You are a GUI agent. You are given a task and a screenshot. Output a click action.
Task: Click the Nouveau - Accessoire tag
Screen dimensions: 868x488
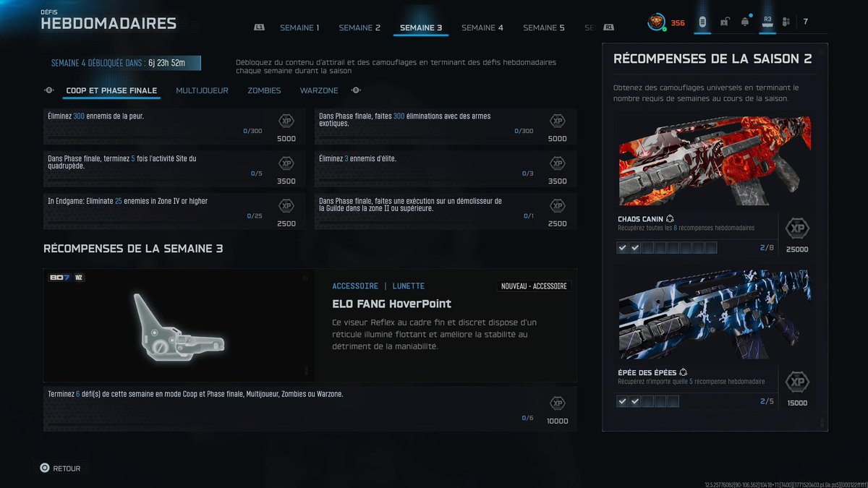pyautogui.click(x=535, y=286)
